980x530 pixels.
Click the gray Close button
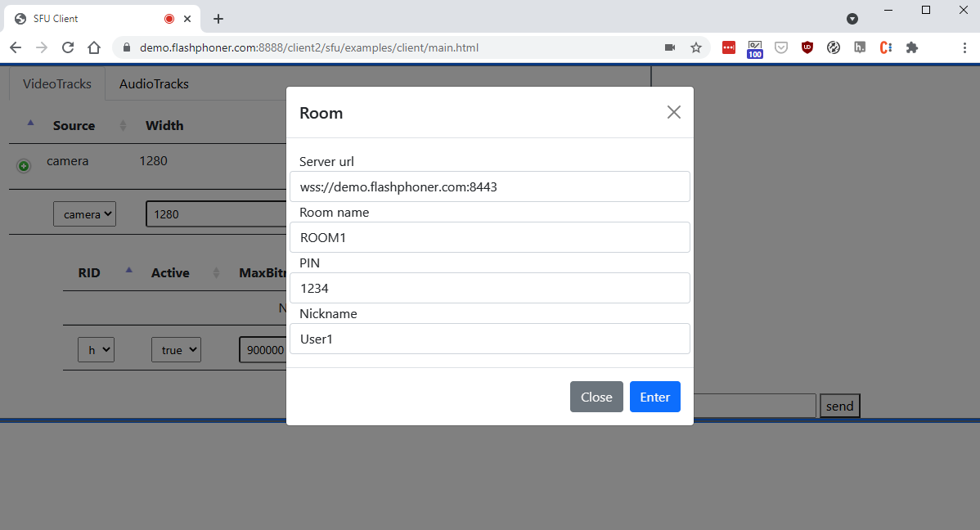point(596,397)
